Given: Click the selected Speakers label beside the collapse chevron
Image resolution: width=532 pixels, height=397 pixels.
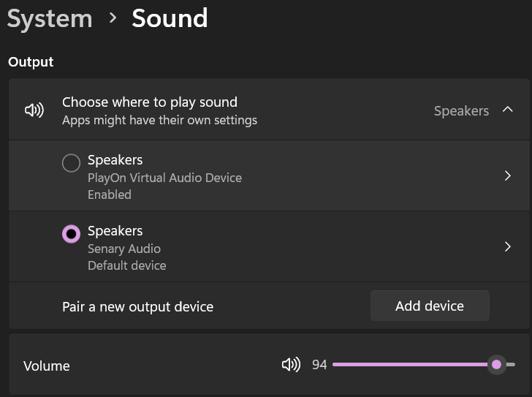Looking at the screenshot, I should coord(461,111).
